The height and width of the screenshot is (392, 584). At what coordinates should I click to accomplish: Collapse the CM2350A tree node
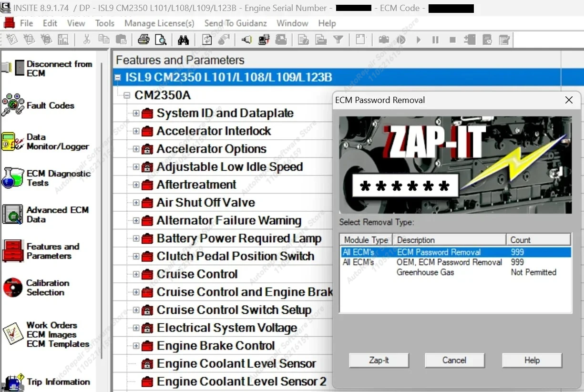[x=127, y=95]
